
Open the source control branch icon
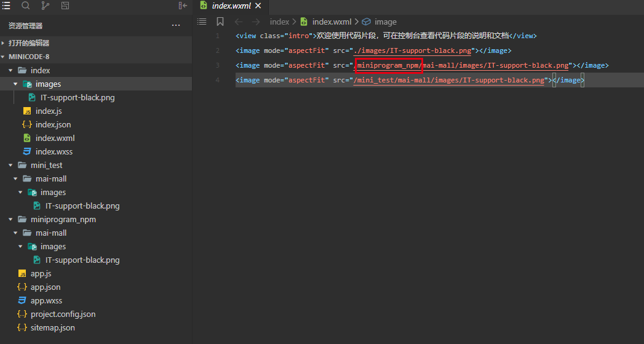pos(45,6)
